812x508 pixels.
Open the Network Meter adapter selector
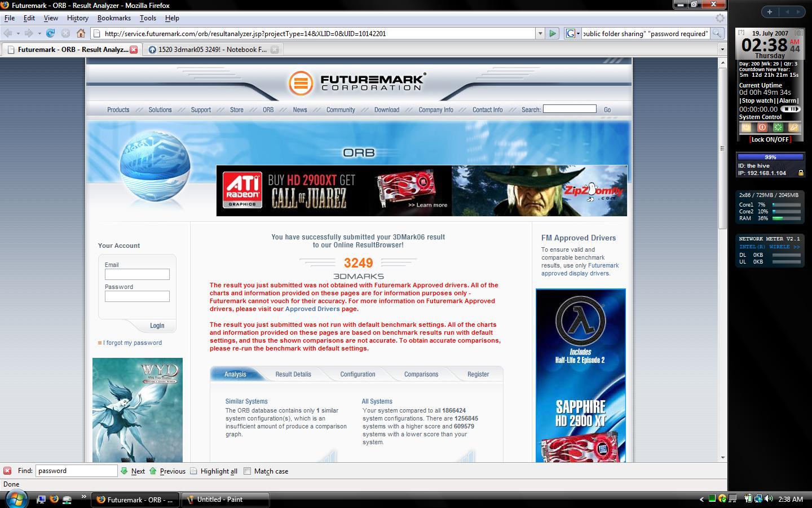click(x=769, y=247)
